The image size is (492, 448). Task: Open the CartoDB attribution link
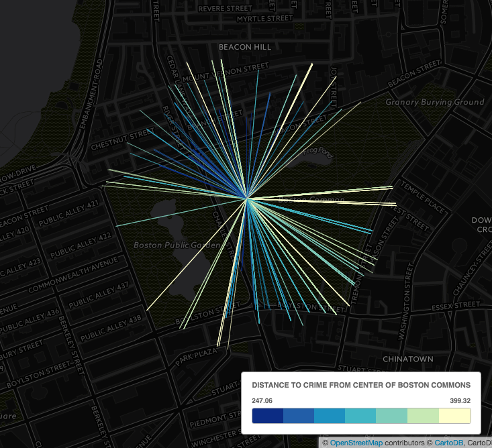click(437, 443)
